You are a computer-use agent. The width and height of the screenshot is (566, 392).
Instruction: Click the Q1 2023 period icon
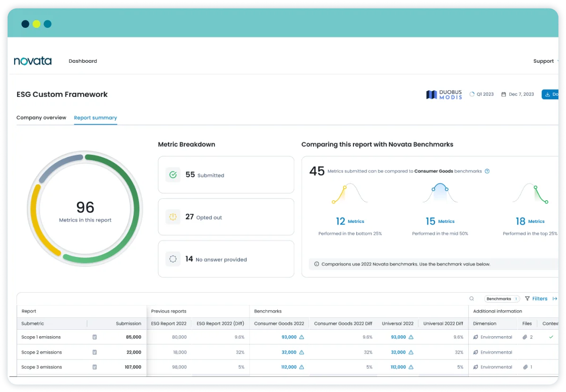tap(472, 94)
